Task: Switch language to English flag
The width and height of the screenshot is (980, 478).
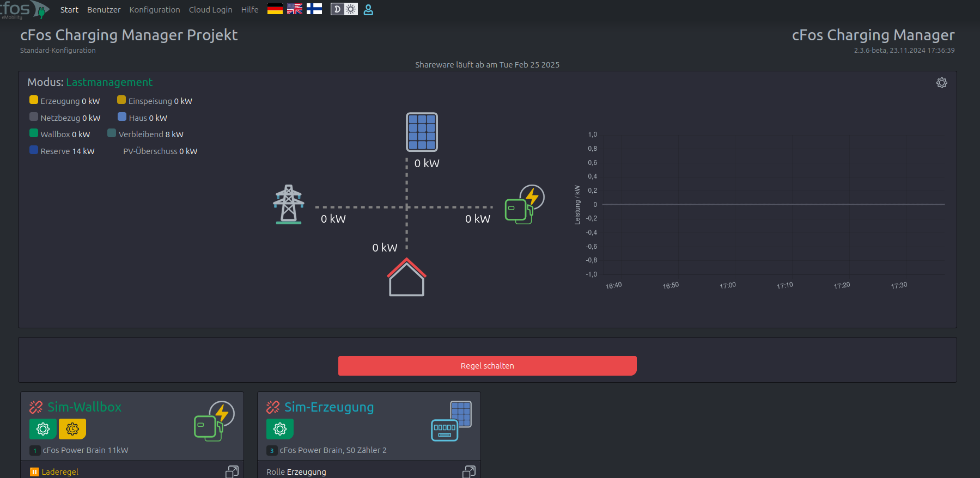Action: click(295, 9)
